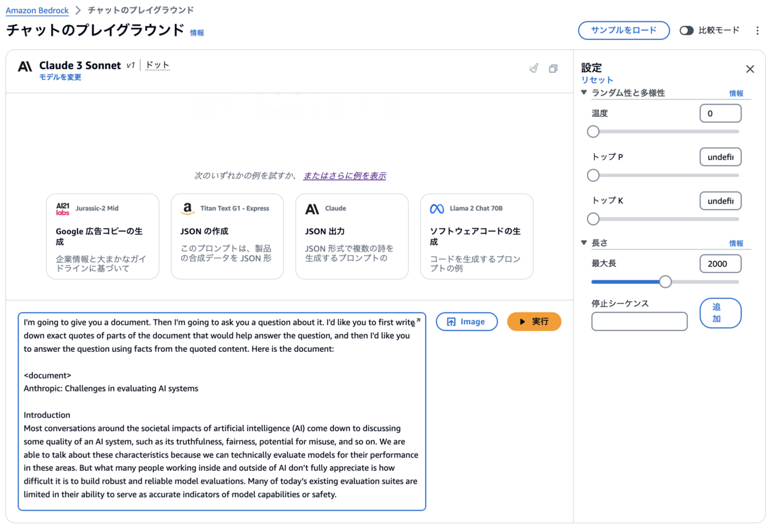Viewport: 775px width, 532px height.
Task: Clear the chat using the broom icon
Action: (x=533, y=68)
